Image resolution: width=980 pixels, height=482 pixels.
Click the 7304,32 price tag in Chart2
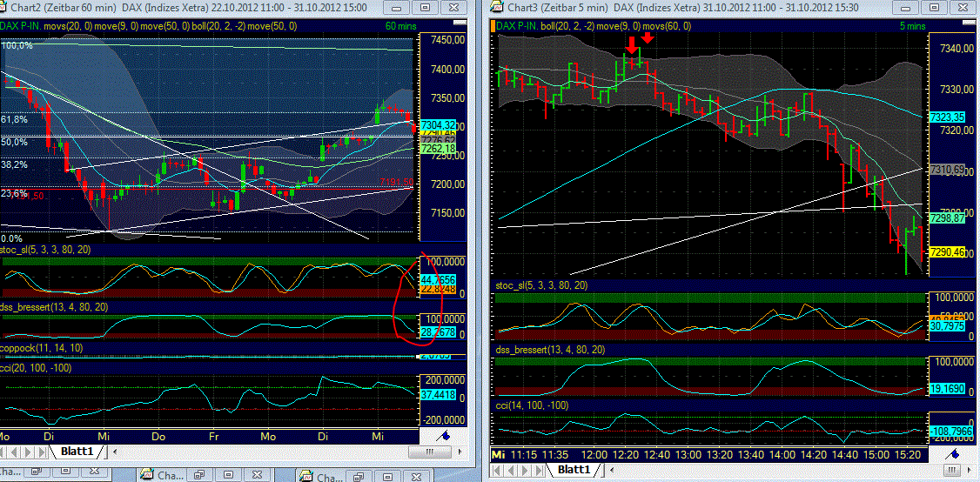[x=438, y=124]
